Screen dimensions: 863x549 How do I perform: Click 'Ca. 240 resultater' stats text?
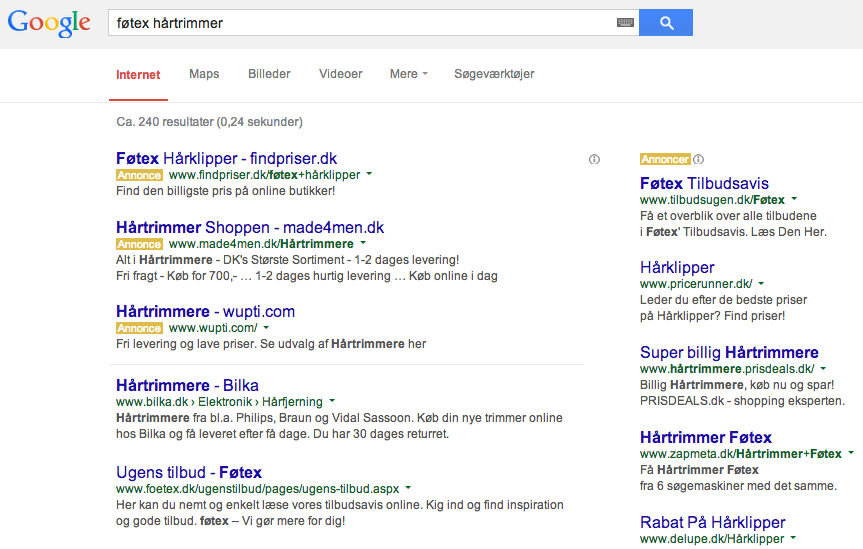click(x=209, y=122)
